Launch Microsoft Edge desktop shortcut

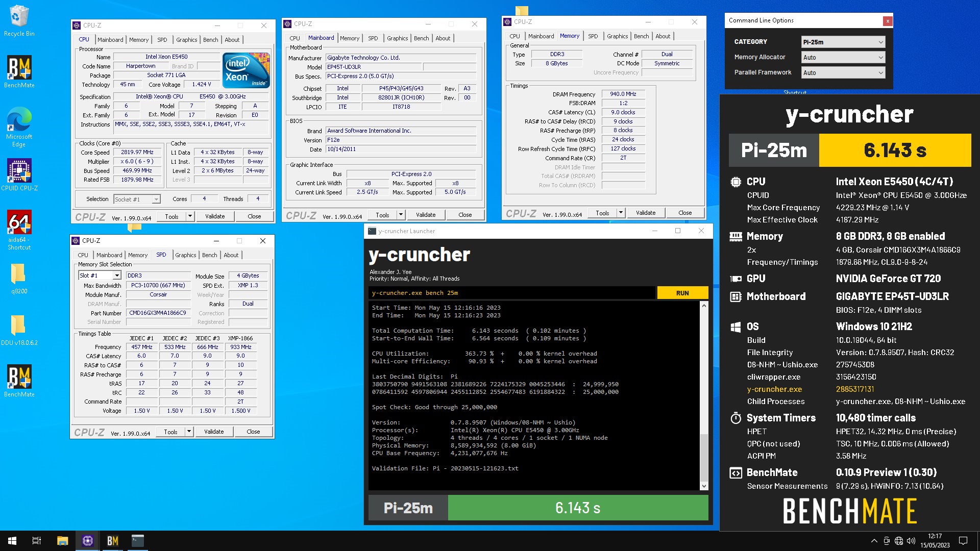pos(19,127)
